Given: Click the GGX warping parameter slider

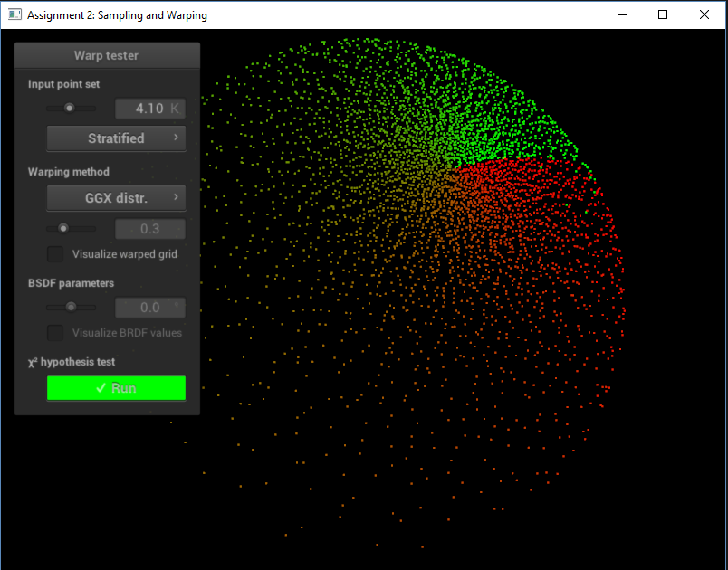Looking at the screenshot, I should point(71,229).
